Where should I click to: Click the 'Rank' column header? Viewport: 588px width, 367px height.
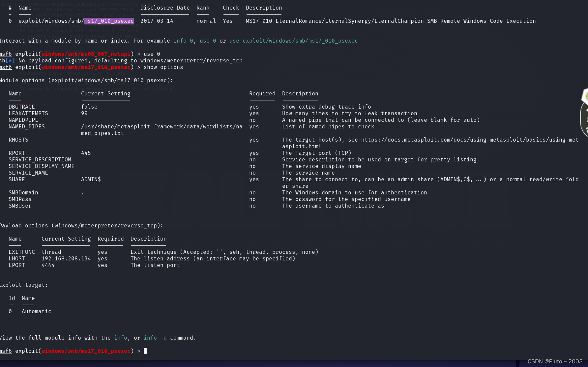(203, 8)
